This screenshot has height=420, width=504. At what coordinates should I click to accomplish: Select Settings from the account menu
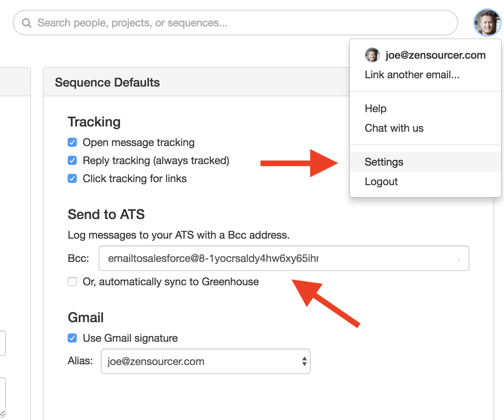pos(384,162)
